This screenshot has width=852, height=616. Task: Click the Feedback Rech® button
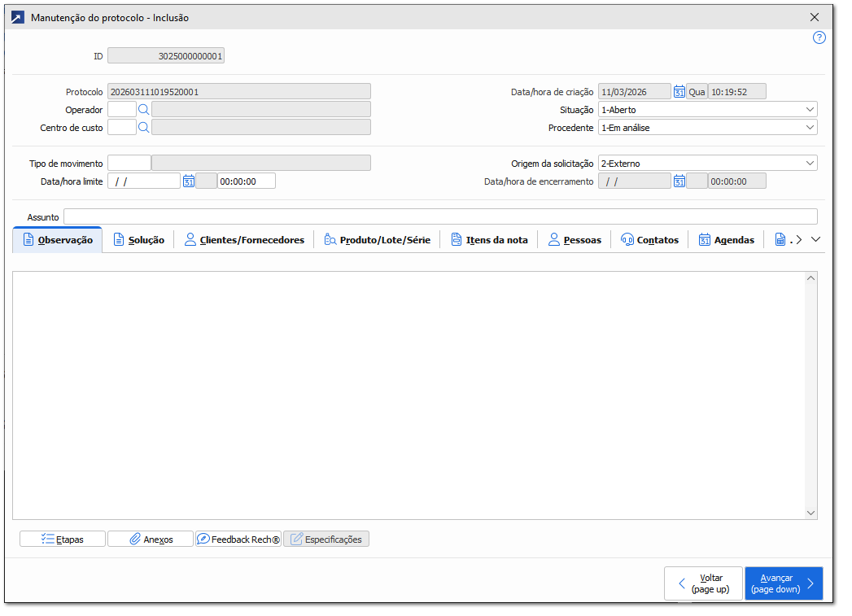coord(238,539)
